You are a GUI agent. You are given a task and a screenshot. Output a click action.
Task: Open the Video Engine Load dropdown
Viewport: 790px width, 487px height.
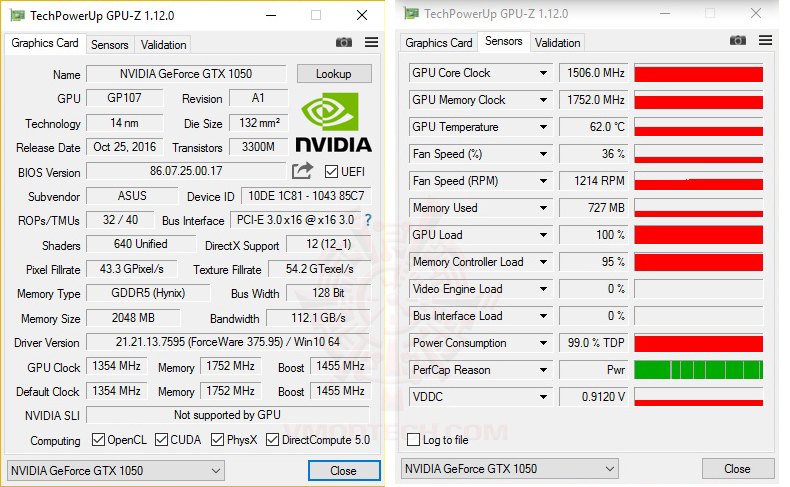[543, 289]
